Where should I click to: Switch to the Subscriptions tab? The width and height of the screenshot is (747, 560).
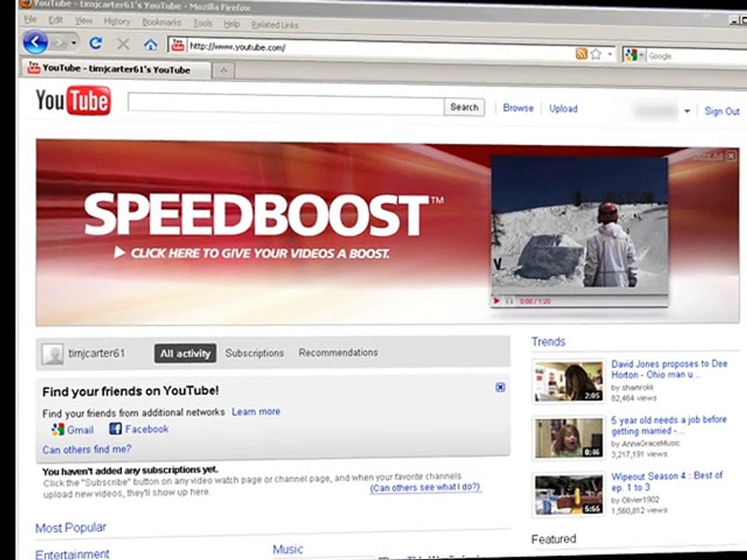point(254,353)
